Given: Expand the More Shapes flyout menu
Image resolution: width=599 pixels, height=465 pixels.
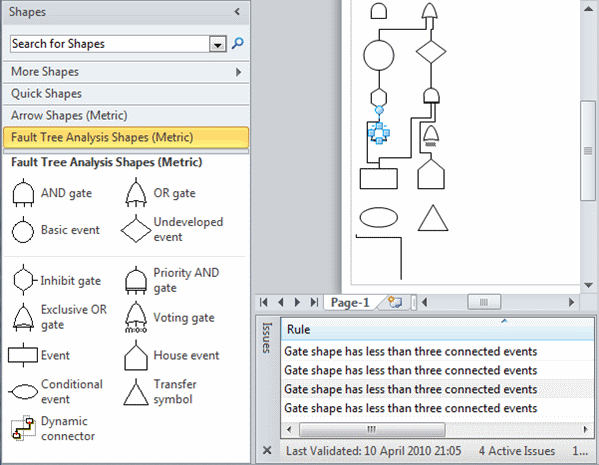Looking at the screenshot, I should [238, 72].
